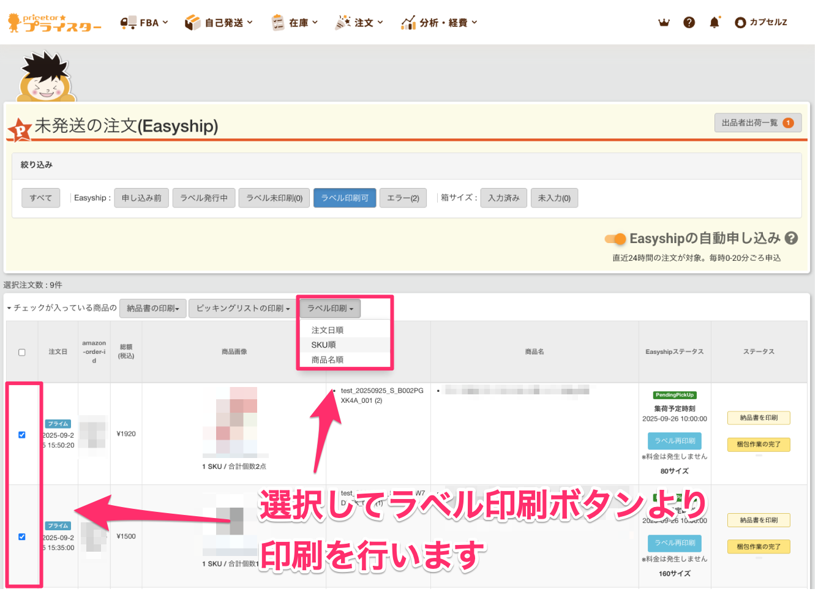Open the 納品書の印刷 dropdown

point(152,309)
